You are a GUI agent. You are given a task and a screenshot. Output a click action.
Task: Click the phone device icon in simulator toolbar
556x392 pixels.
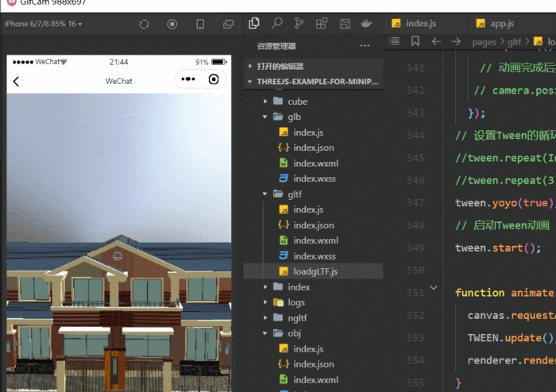tap(200, 24)
